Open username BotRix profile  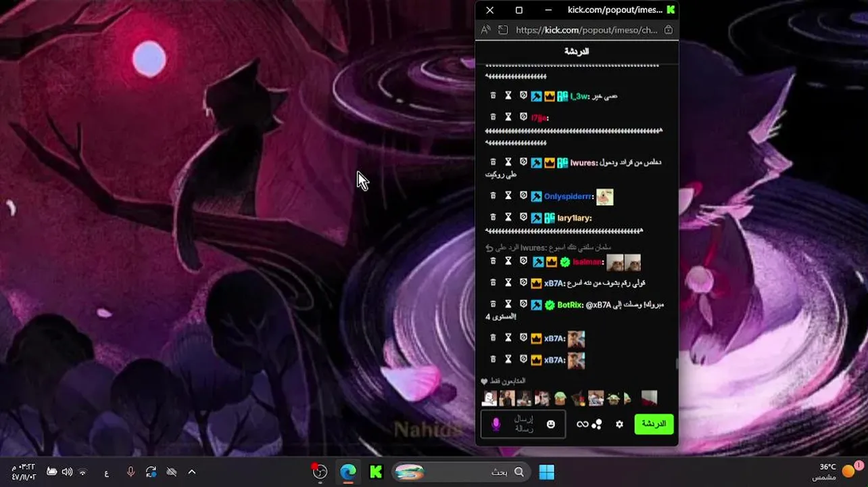pos(571,304)
